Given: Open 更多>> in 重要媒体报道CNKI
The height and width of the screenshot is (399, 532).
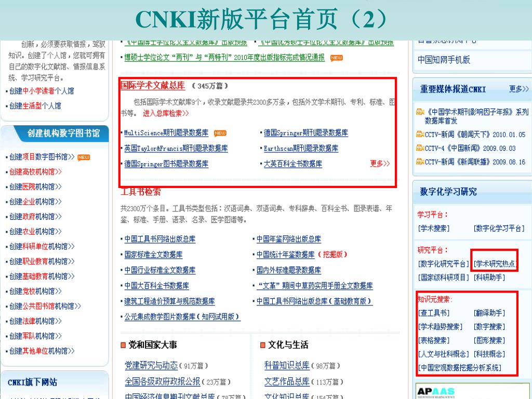Looking at the screenshot, I should tap(519, 89).
